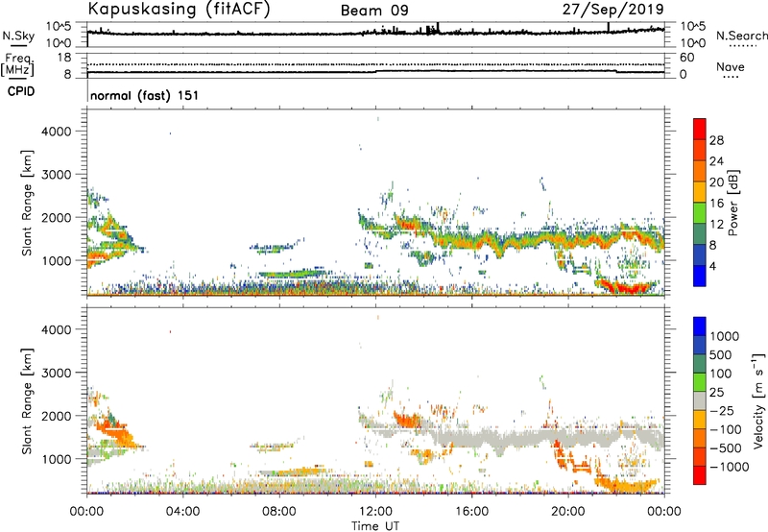
Task: Click the "18" frequency axis value
Action: (x=63, y=58)
